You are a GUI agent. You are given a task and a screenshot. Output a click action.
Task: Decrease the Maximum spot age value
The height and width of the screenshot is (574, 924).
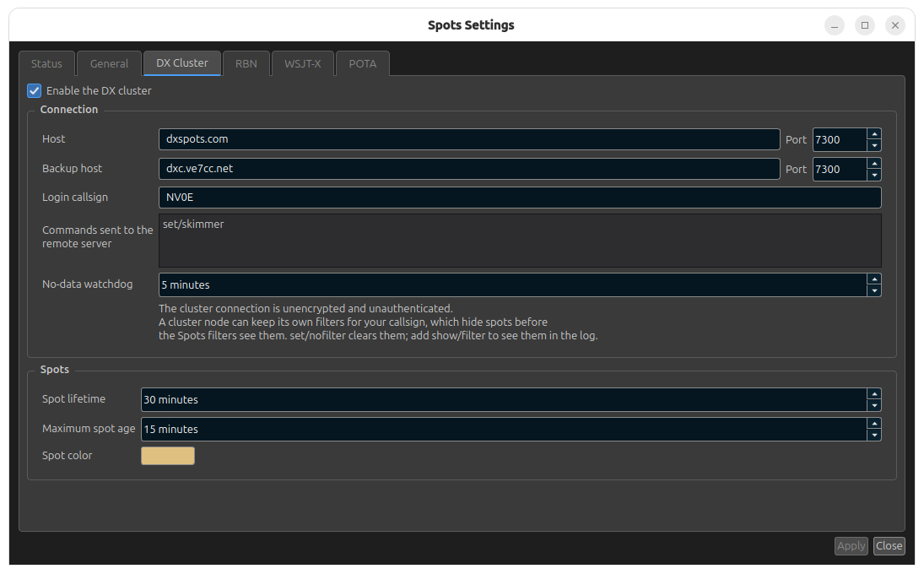pos(874,435)
